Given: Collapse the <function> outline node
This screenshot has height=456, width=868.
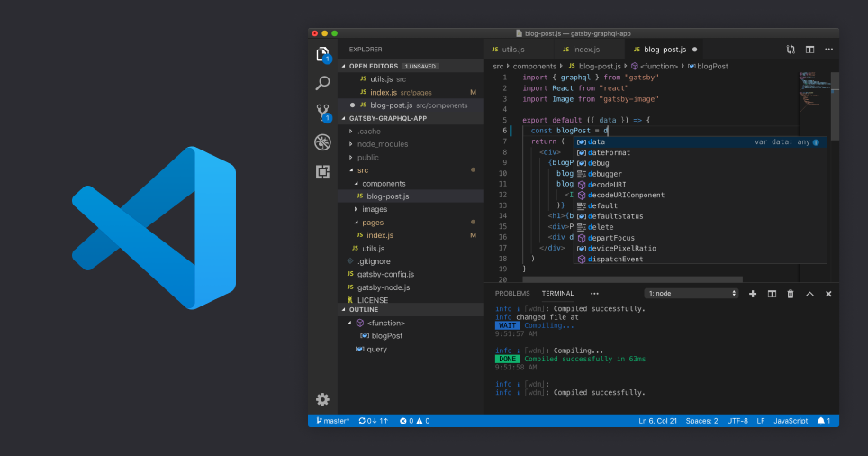Looking at the screenshot, I should coord(350,323).
